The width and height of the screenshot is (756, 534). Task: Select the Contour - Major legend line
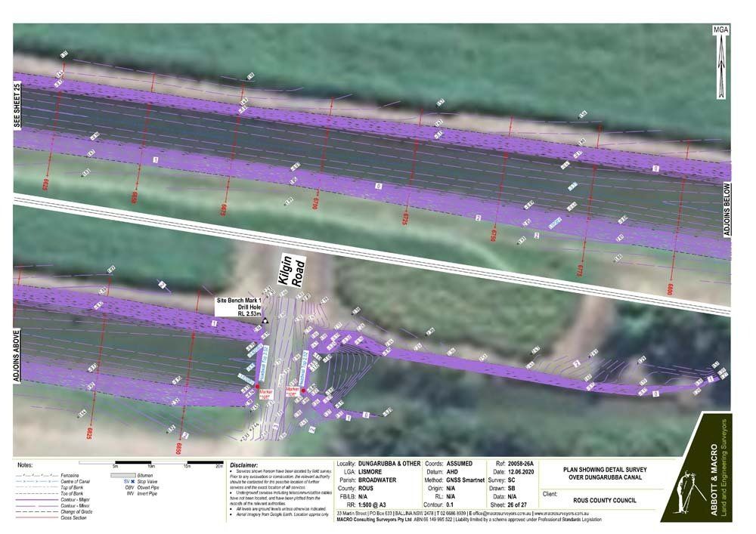(36, 500)
